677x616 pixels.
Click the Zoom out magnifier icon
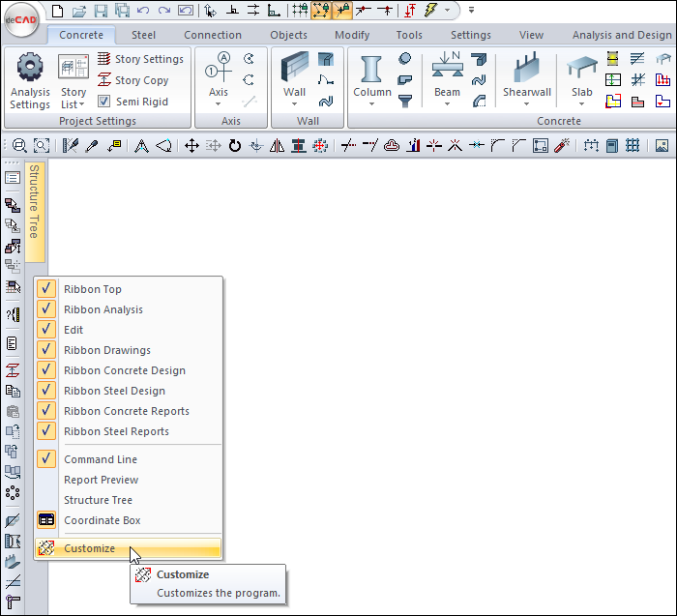[x=19, y=146]
